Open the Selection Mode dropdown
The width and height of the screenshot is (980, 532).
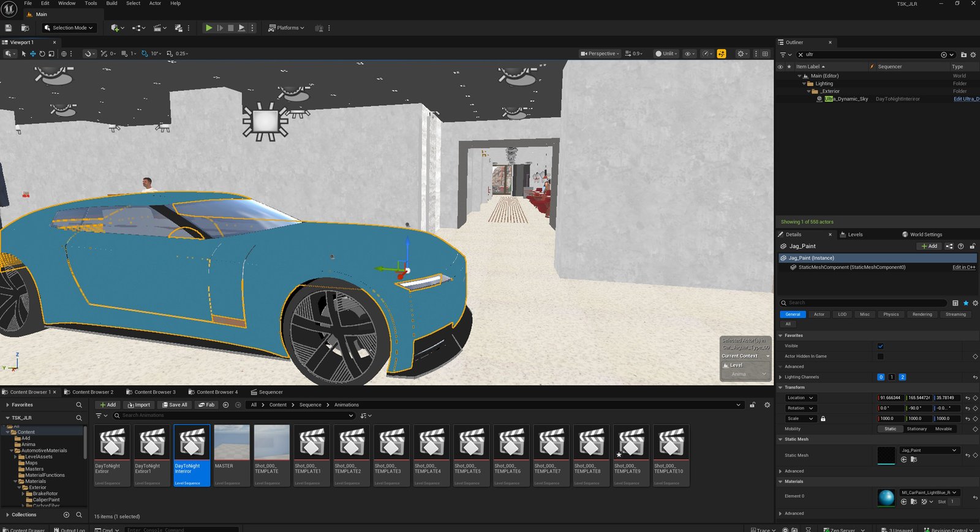click(69, 28)
